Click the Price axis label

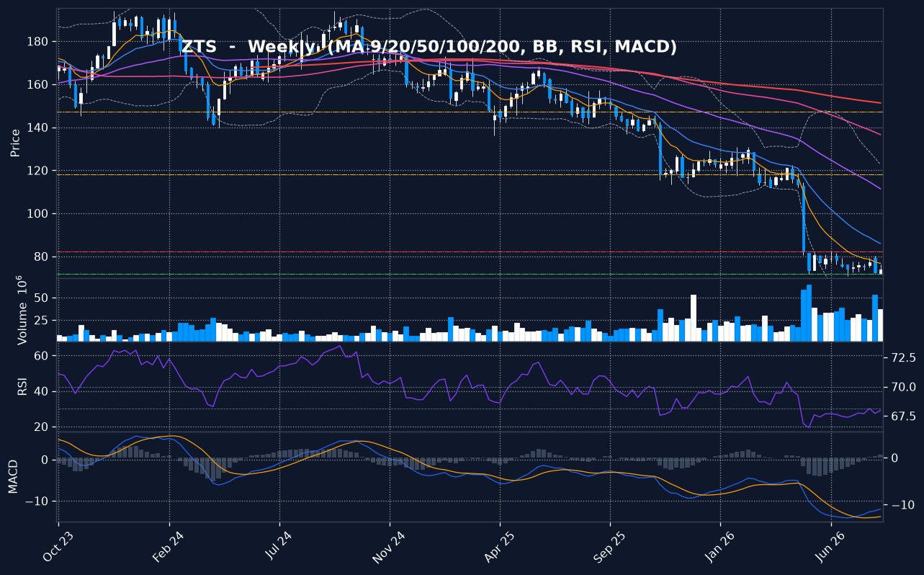pos(15,143)
